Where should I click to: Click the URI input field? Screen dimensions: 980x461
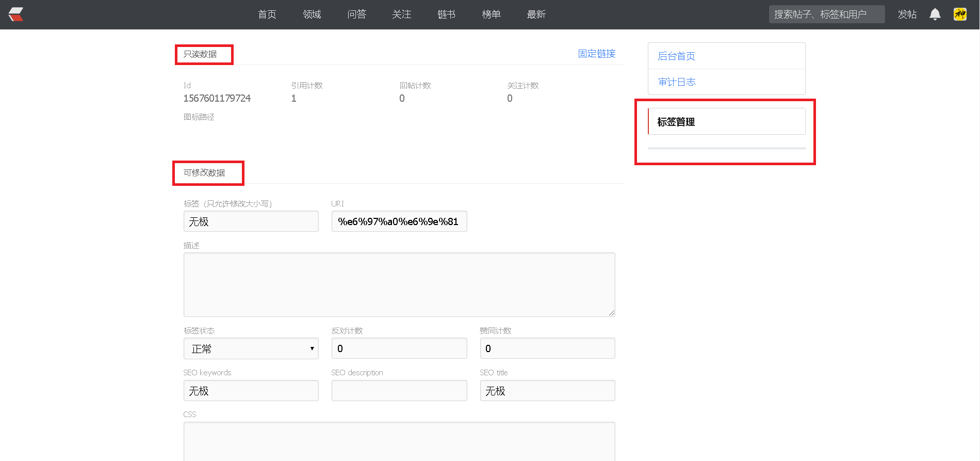tap(399, 221)
